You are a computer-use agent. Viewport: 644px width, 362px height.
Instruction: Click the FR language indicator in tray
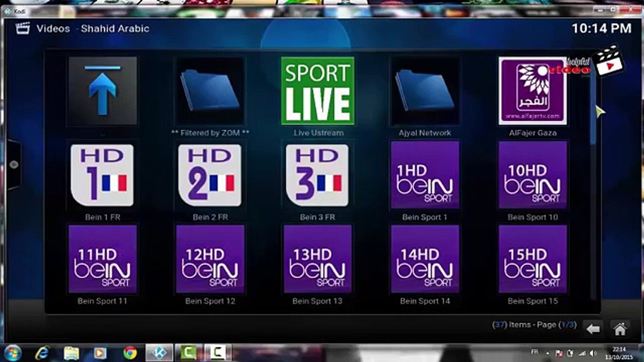[534, 353]
